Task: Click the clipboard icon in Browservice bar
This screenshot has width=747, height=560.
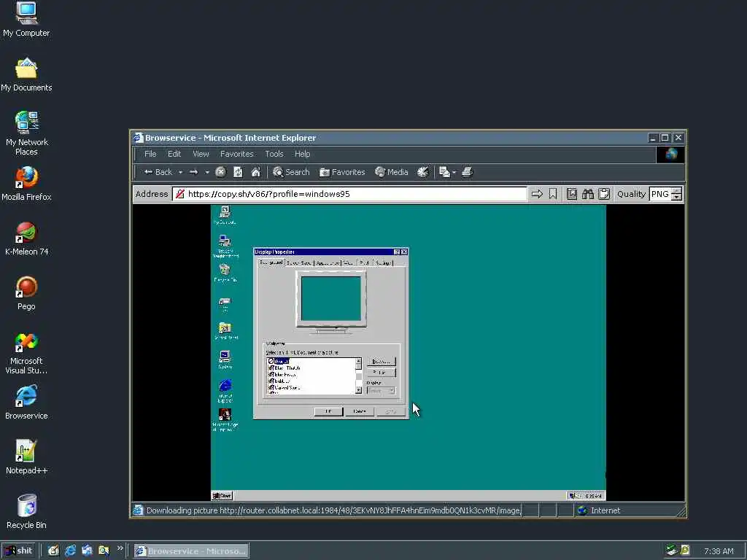Action: point(604,194)
